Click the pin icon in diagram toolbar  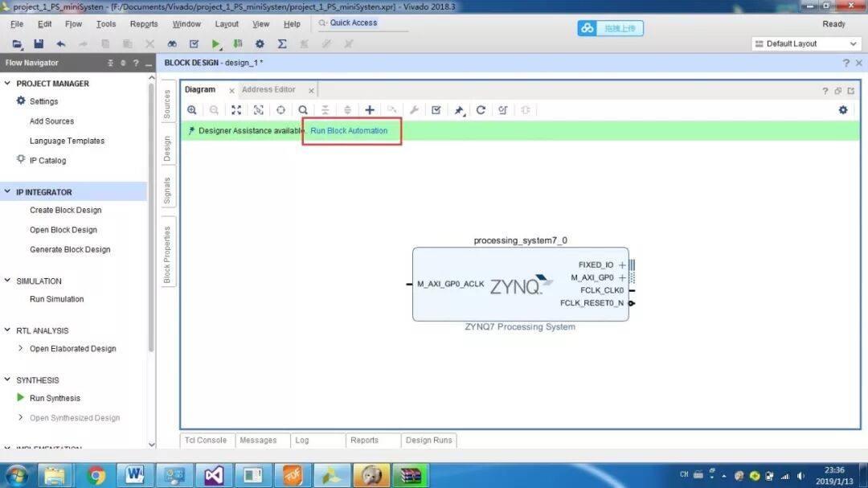point(459,110)
